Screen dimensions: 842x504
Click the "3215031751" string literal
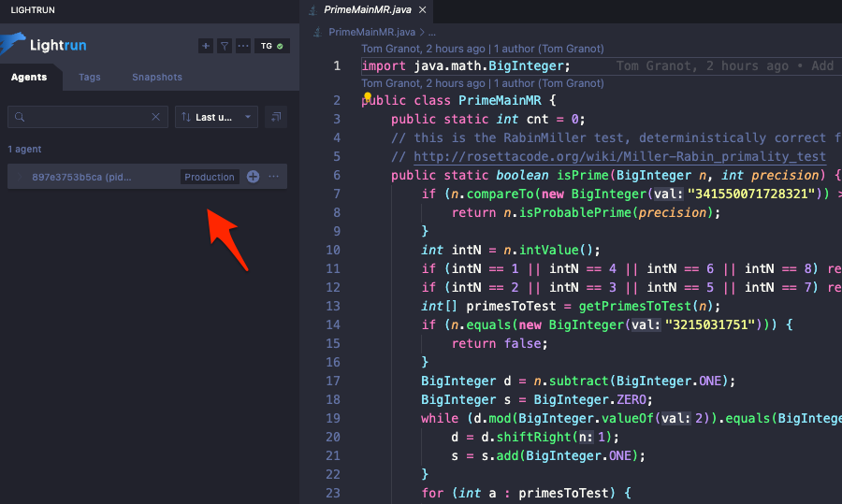click(x=710, y=324)
